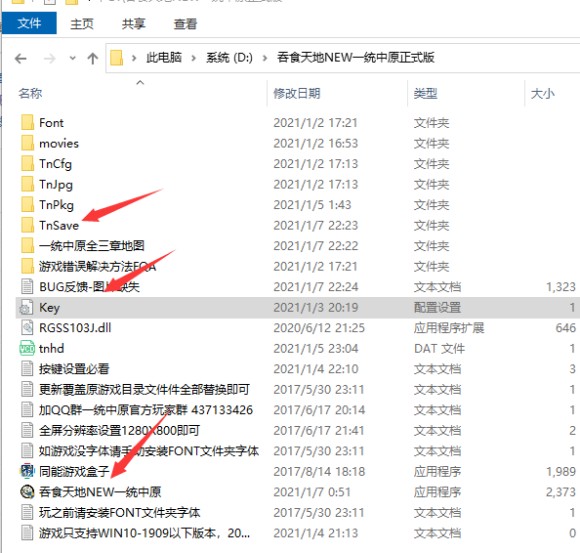Screen dimensions: 580x553
Task: Select the BUG反馈 text file icon
Action: coord(27,287)
